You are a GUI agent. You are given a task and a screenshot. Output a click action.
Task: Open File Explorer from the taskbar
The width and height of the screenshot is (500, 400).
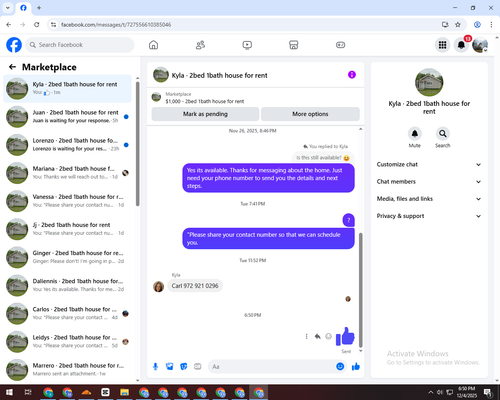click(124, 392)
